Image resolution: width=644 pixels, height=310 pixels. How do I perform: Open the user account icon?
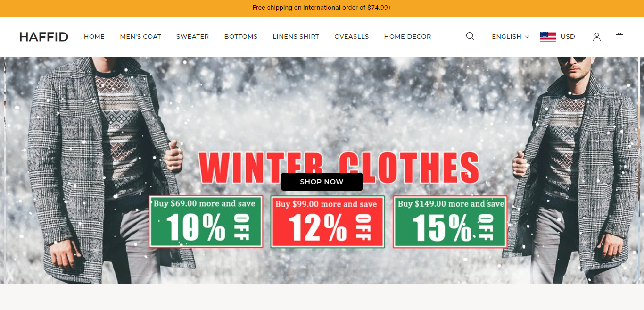tap(596, 36)
